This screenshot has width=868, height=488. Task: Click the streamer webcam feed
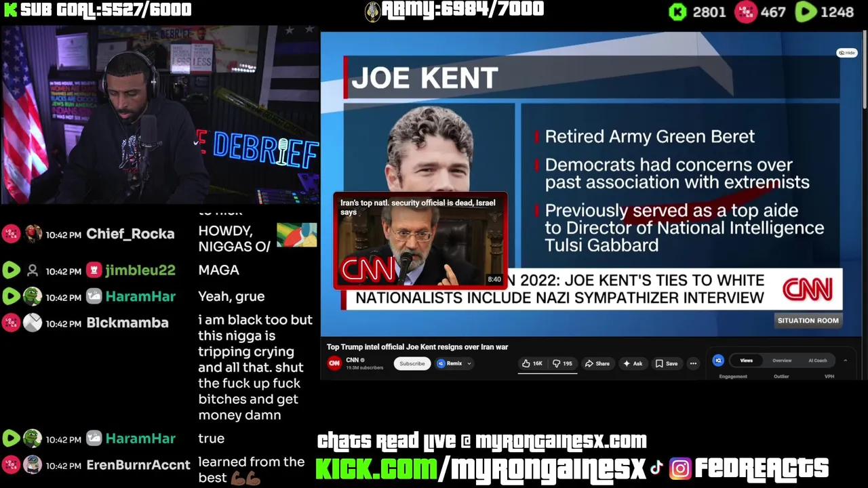click(x=160, y=115)
